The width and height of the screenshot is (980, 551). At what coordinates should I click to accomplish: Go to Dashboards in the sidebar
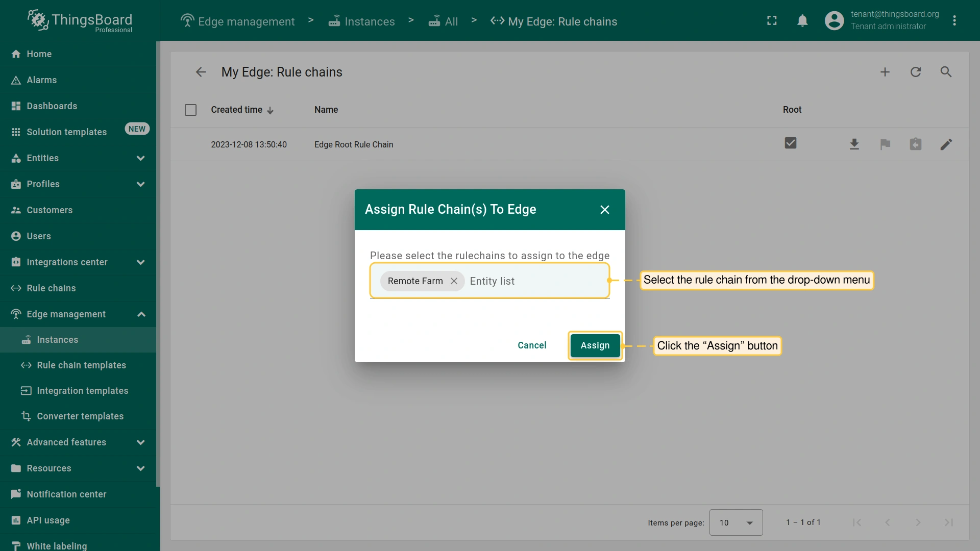pos(52,106)
